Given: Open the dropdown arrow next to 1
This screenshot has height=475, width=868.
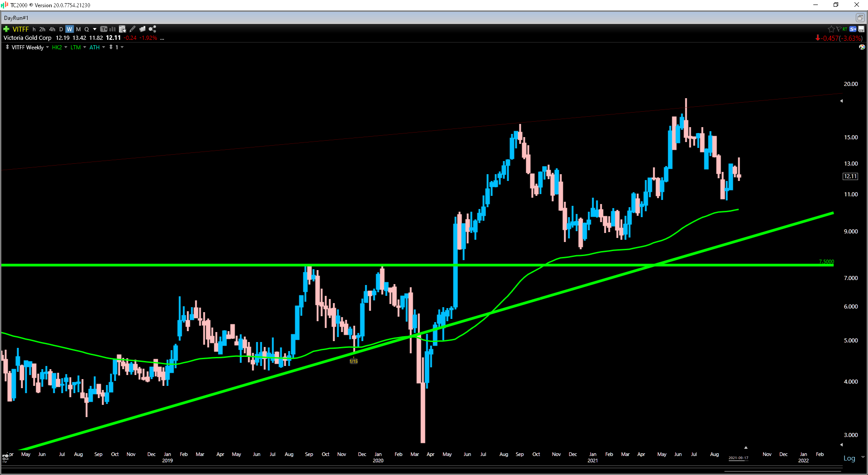Looking at the screenshot, I should [x=122, y=47].
